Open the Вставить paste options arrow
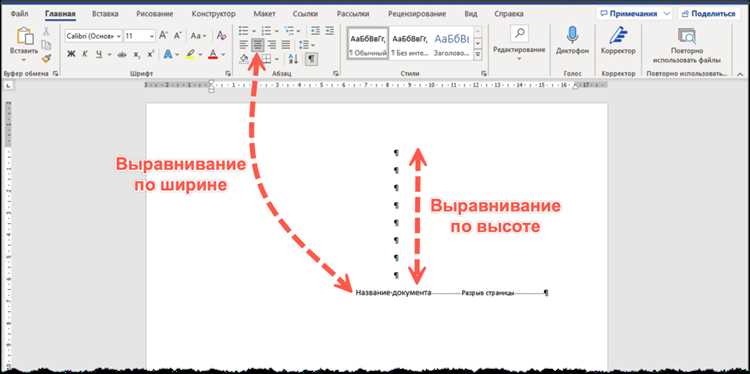Screen dimensions: 750x374 (24, 60)
